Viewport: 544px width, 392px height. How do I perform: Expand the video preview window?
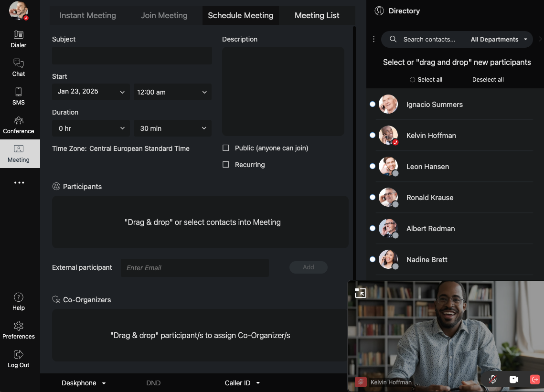[x=360, y=293]
